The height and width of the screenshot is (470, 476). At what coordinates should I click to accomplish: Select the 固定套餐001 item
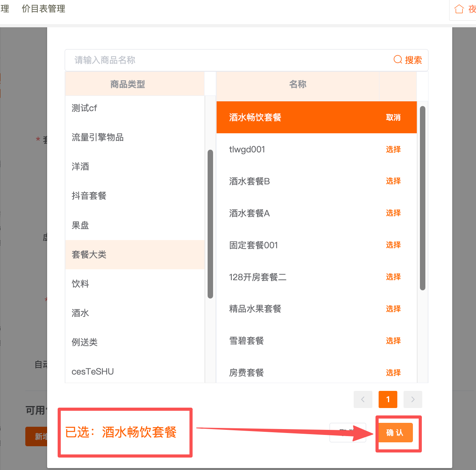click(393, 245)
